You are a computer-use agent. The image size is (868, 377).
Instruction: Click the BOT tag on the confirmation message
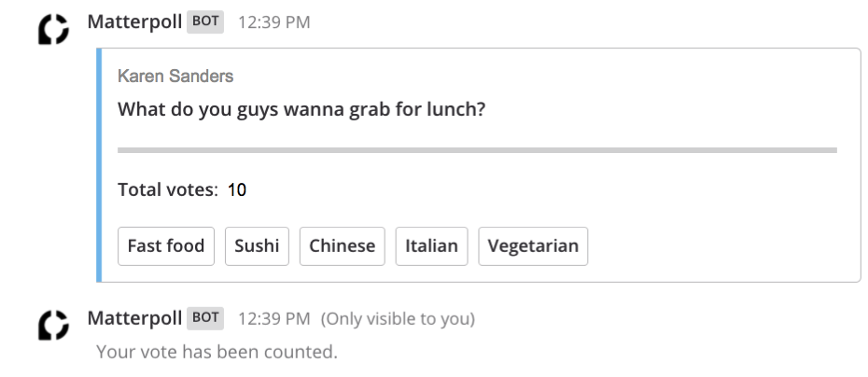[x=205, y=318]
